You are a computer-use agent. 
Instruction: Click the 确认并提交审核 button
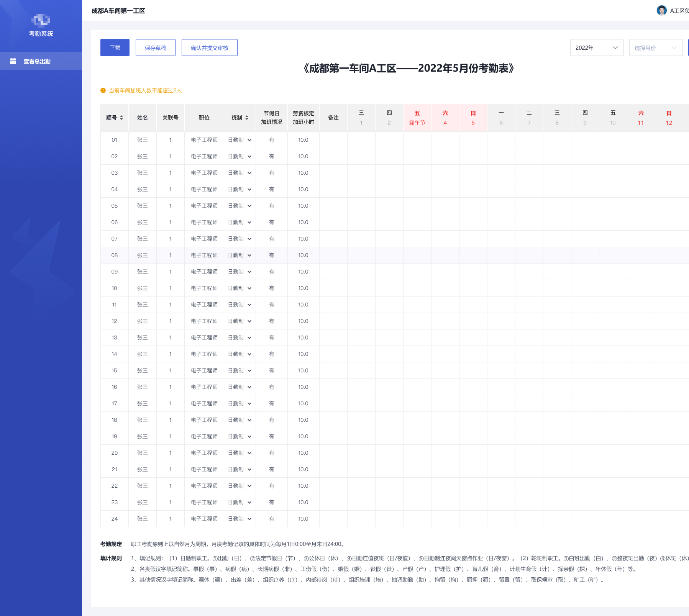210,48
